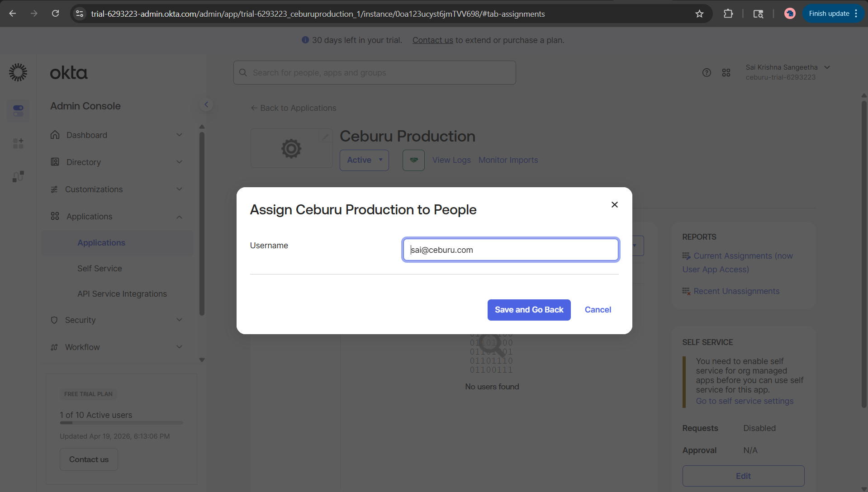Open the workflows icon in left rail
868x492 pixels.
(x=18, y=177)
